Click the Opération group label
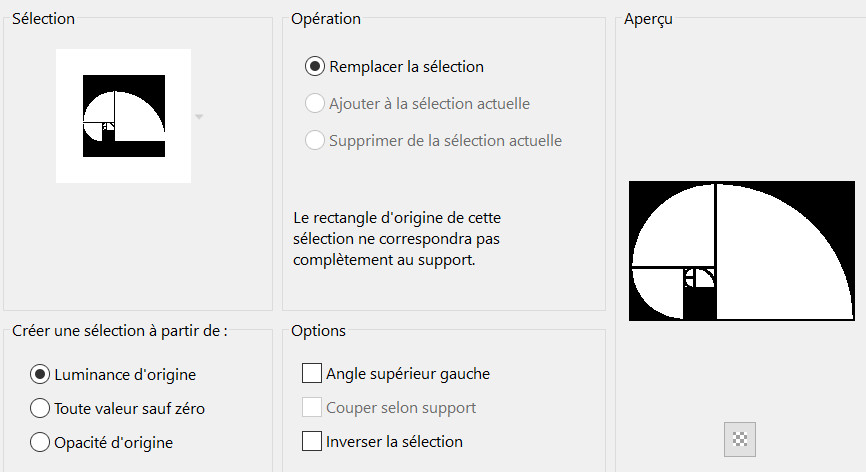This screenshot has height=472, width=866. point(326,19)
